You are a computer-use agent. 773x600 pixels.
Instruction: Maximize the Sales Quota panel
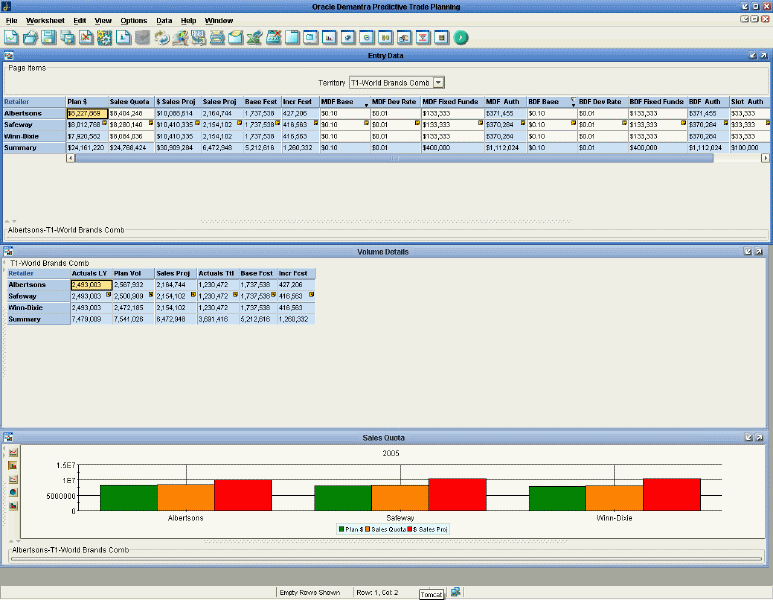pos(759,437)
